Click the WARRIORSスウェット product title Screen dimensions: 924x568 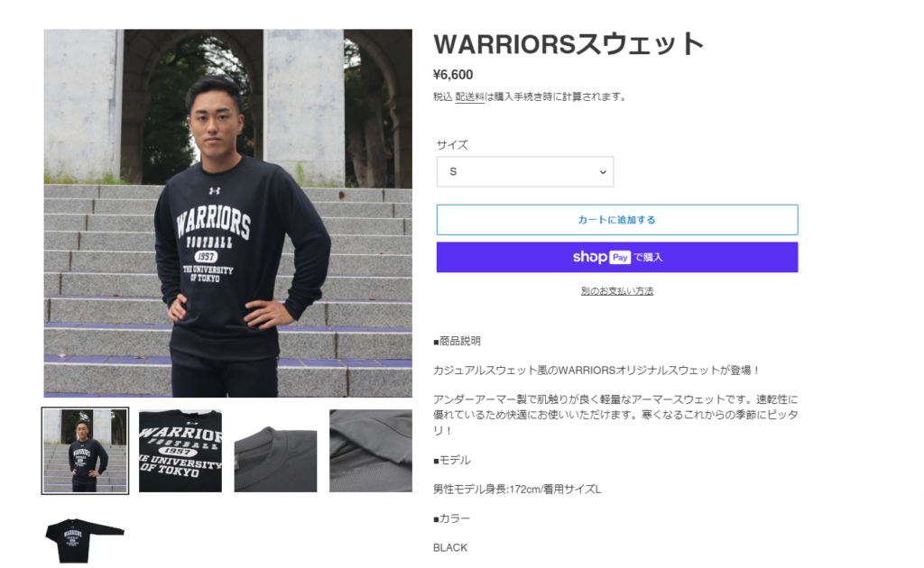tap(568, 44)
